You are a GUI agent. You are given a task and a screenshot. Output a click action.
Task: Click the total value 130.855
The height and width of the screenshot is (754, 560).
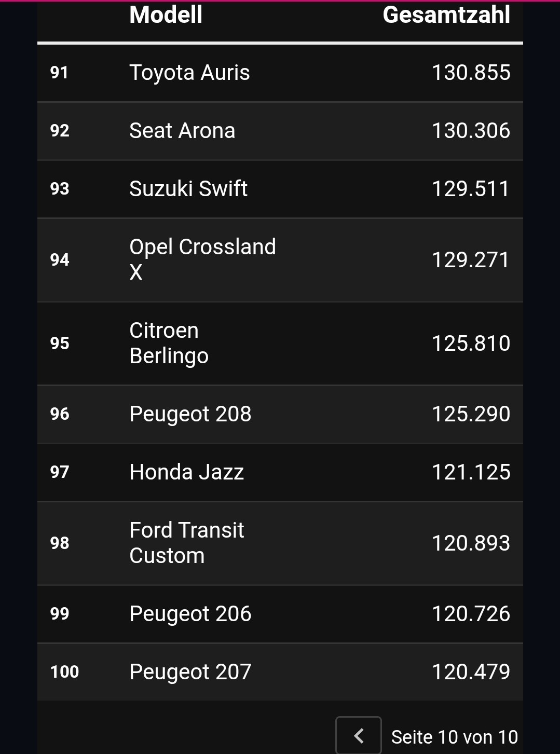[x=471, y=73]
